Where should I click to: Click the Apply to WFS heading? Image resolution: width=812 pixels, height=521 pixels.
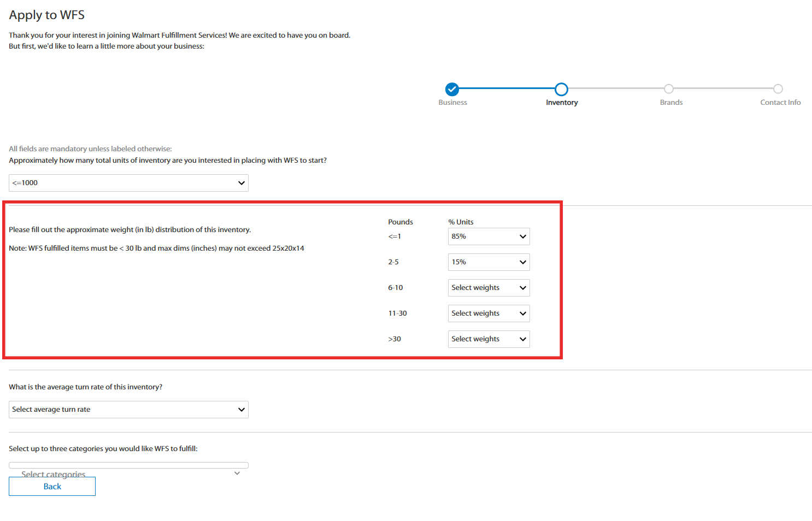46,15
